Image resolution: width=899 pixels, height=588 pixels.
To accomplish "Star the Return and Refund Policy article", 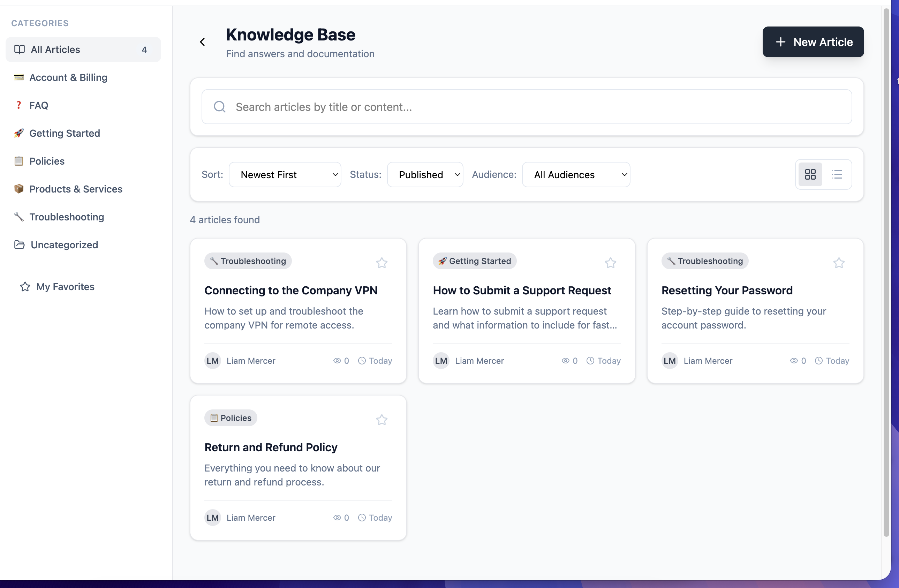I will 381,420.
